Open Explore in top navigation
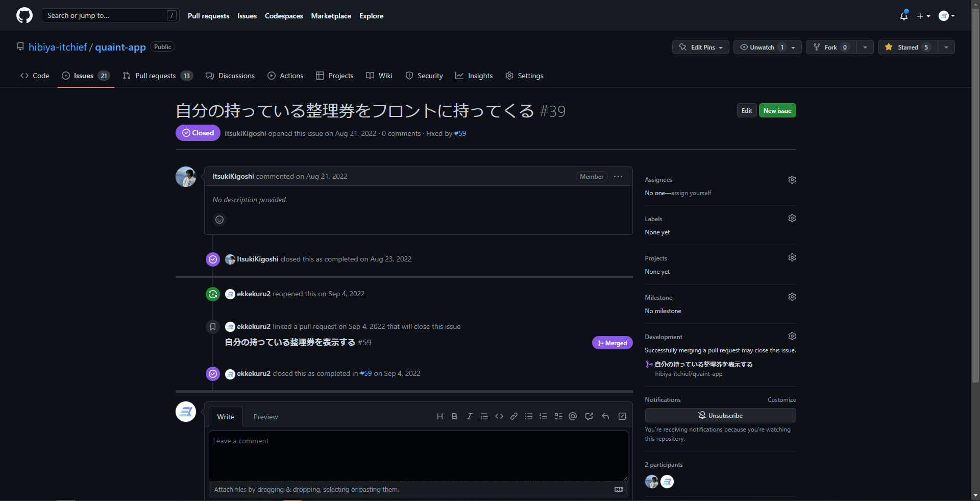The image size is (980, 501). point(371,16)
